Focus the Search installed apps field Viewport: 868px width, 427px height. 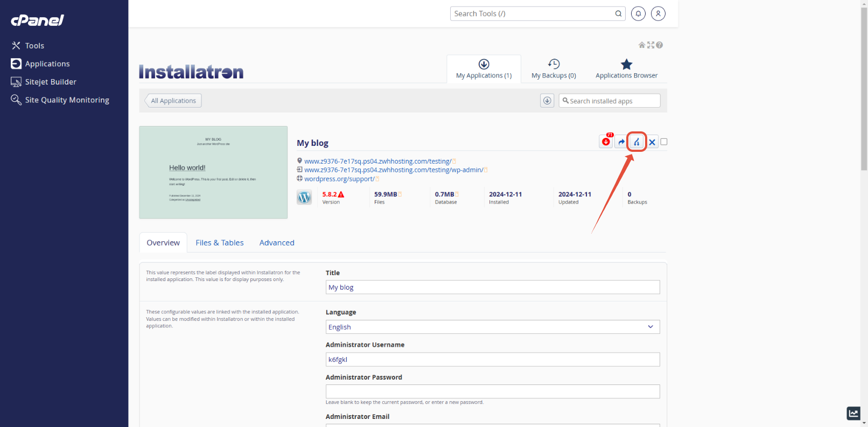pyautogui.click(x=610, y=101)
